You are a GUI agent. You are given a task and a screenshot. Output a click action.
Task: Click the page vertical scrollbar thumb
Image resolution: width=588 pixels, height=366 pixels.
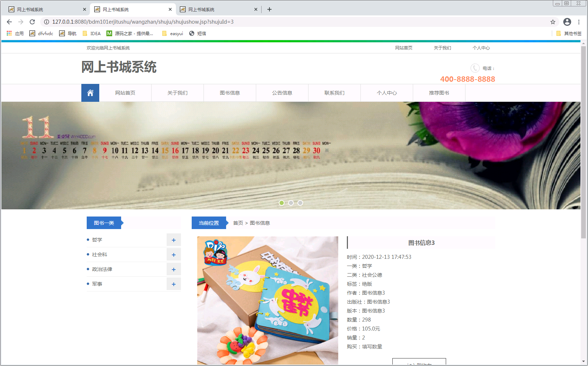point(583,142)
